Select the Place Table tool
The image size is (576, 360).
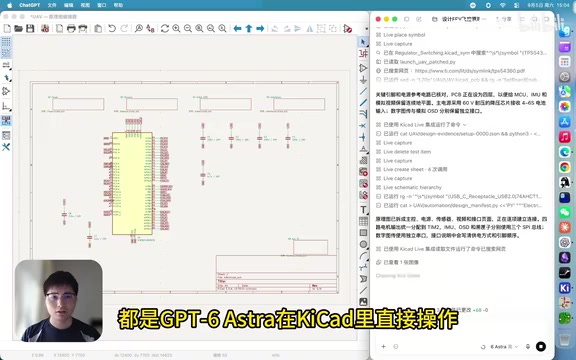[363, 221]
